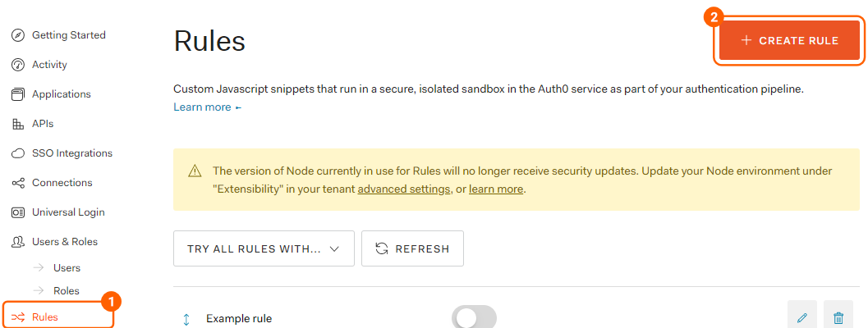Edit Example rule with pencil icon

pos(802,317)
